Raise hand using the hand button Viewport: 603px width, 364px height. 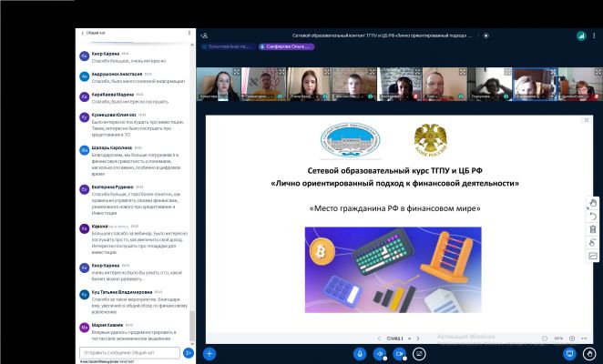[589, 353]
